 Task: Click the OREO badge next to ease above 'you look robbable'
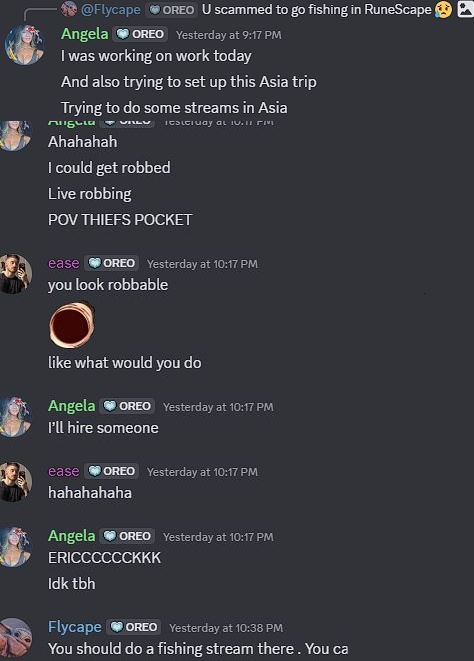click(x=111, y=263)
